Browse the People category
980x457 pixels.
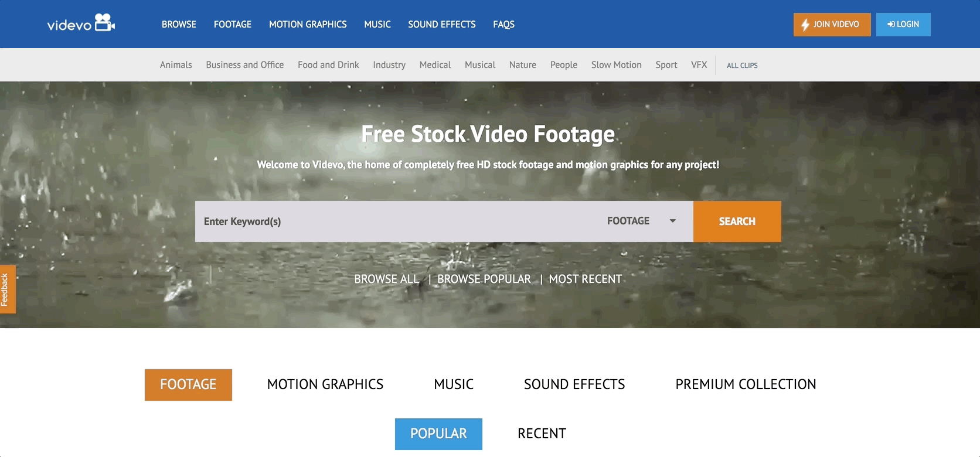point(564,64)
